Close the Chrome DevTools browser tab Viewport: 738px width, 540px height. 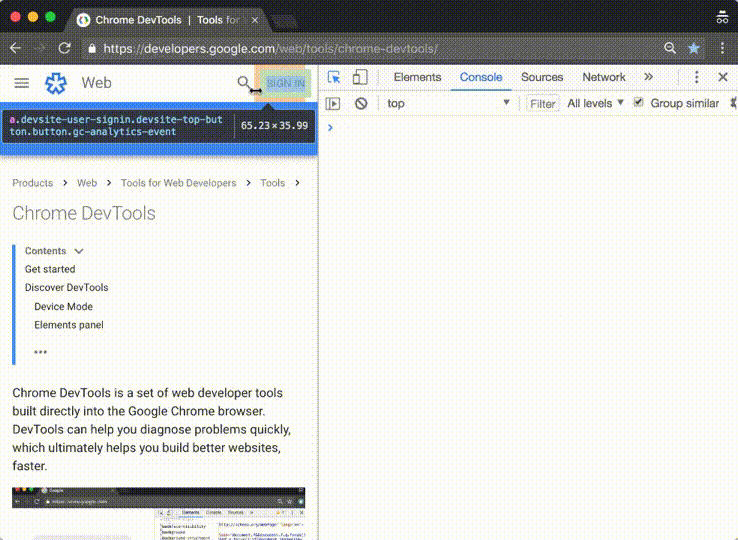(x=255, y=20)
